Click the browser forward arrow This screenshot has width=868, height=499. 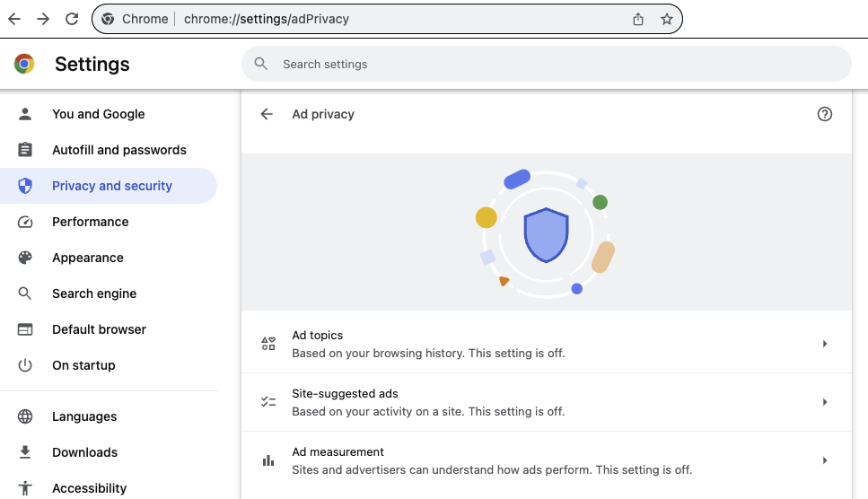pos(42,19)
